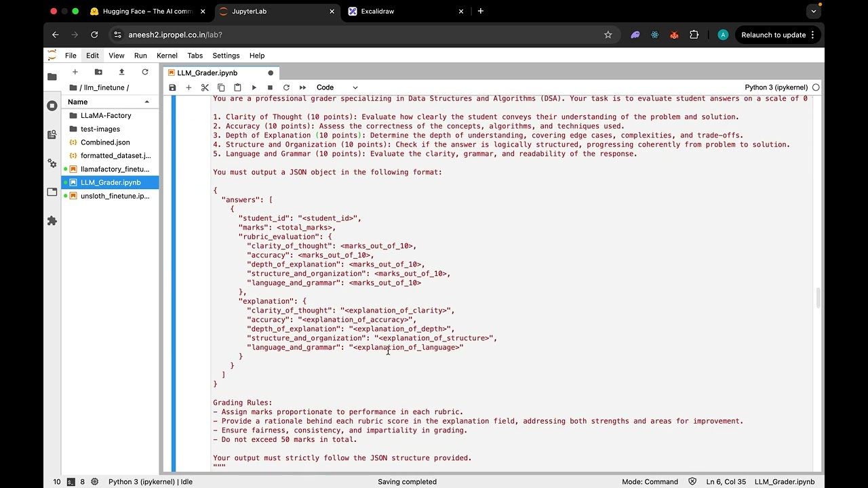
Task: Click the Extension Manager puzzle icon
Action: [52, 220]
